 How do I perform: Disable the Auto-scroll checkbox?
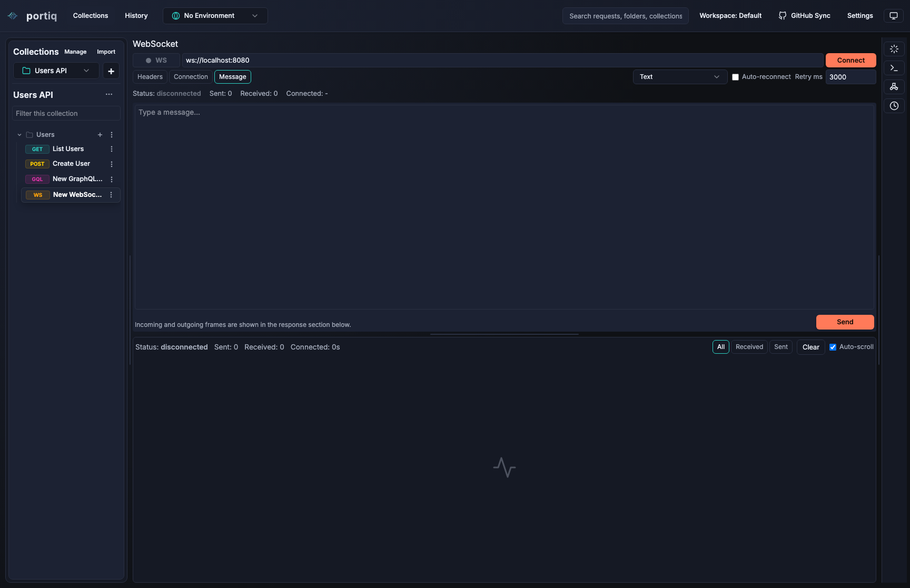(x=833, y=347)
